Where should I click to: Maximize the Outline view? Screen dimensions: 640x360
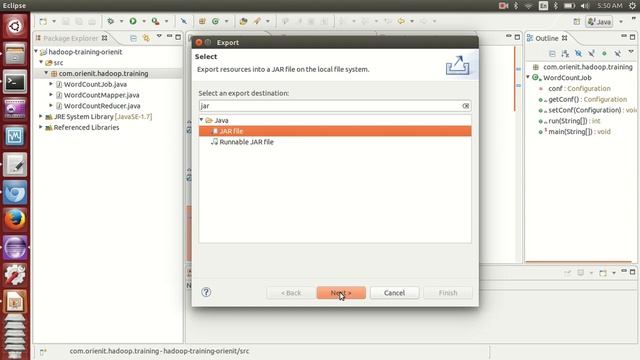(x=632, y=37)
